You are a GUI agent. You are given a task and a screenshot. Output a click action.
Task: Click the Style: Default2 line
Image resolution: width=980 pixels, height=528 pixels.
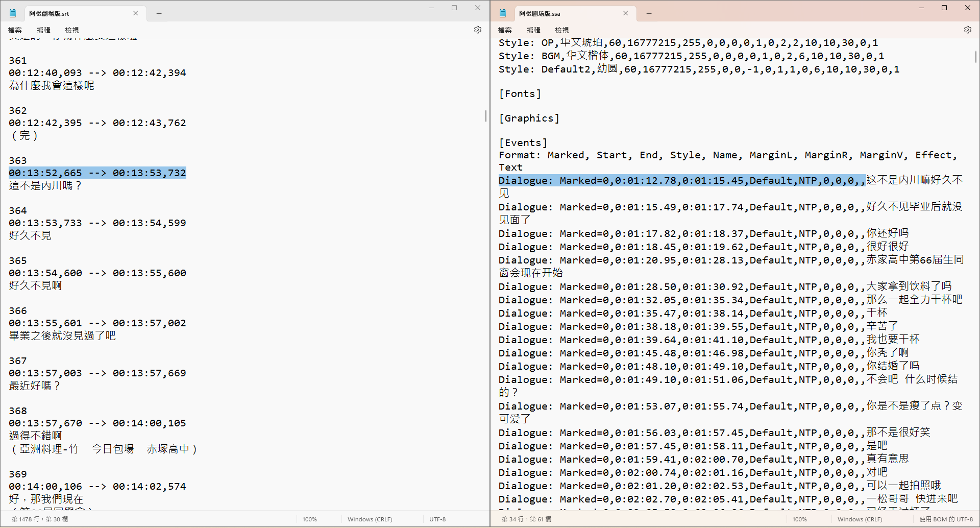tap(699, 69)
